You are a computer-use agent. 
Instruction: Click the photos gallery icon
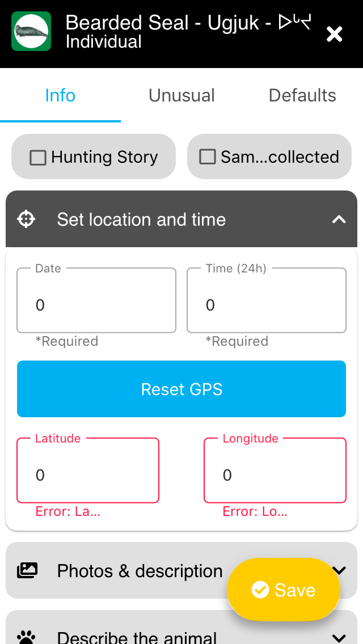coord(27,570)
